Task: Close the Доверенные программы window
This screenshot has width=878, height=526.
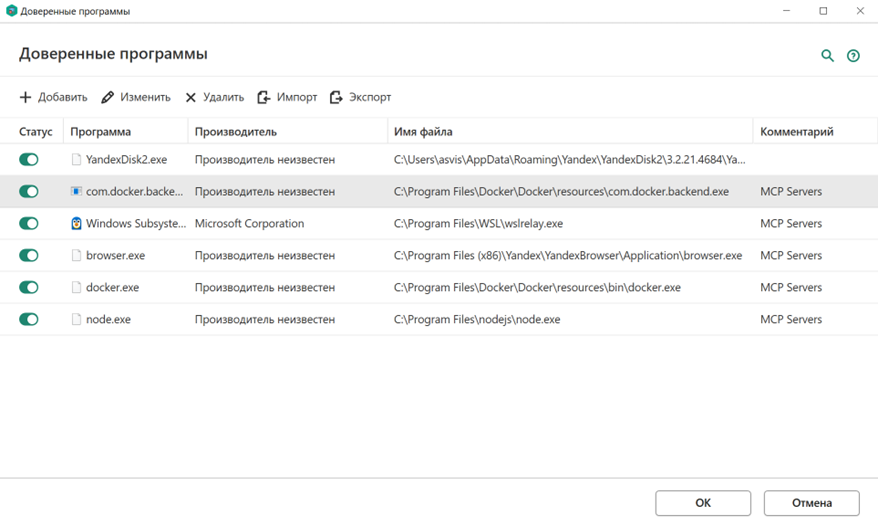Action: click(x=860, y=11)
